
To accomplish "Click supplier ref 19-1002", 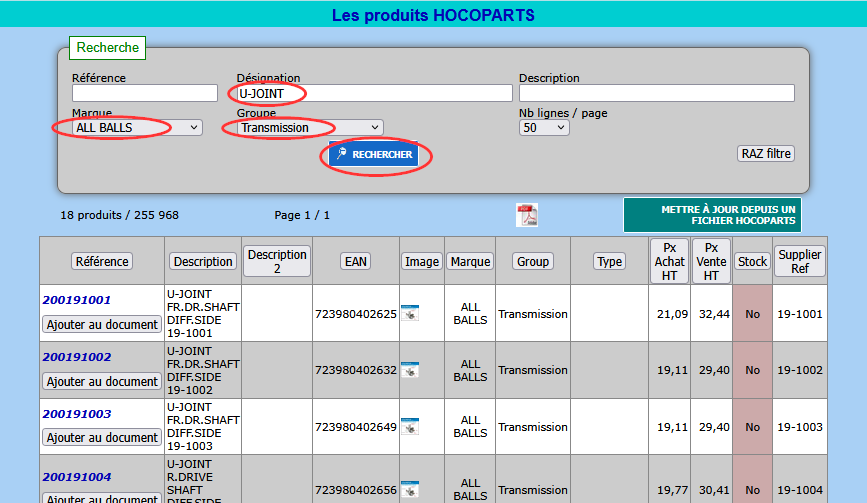I will [x=800, y=370].
